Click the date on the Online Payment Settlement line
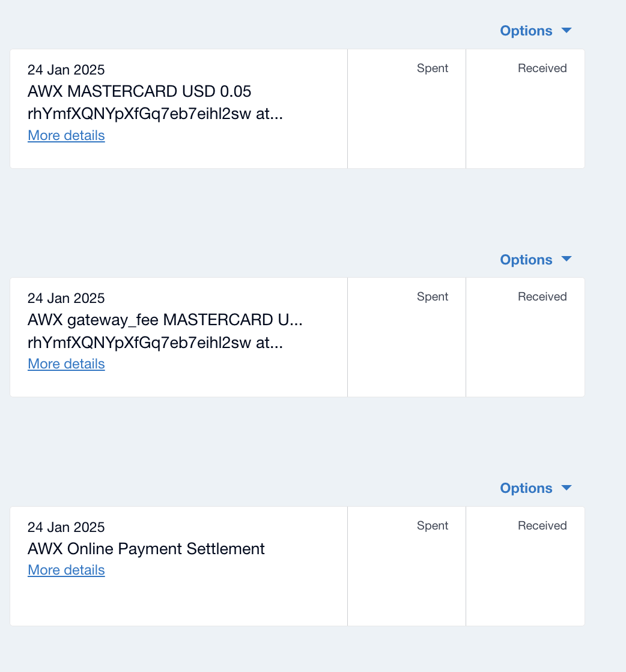The width and height of the screenshot is (626, 672). pos(66,527)
